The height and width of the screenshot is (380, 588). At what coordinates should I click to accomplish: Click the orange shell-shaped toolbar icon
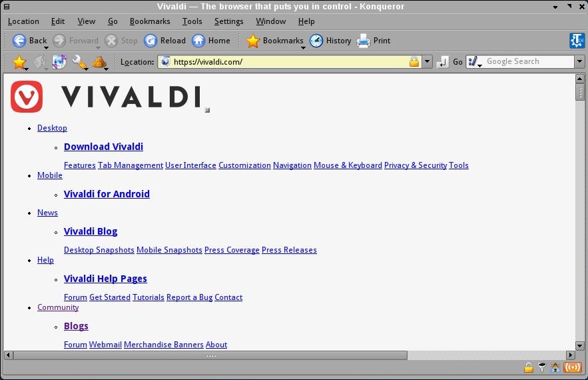coord(99,62)
